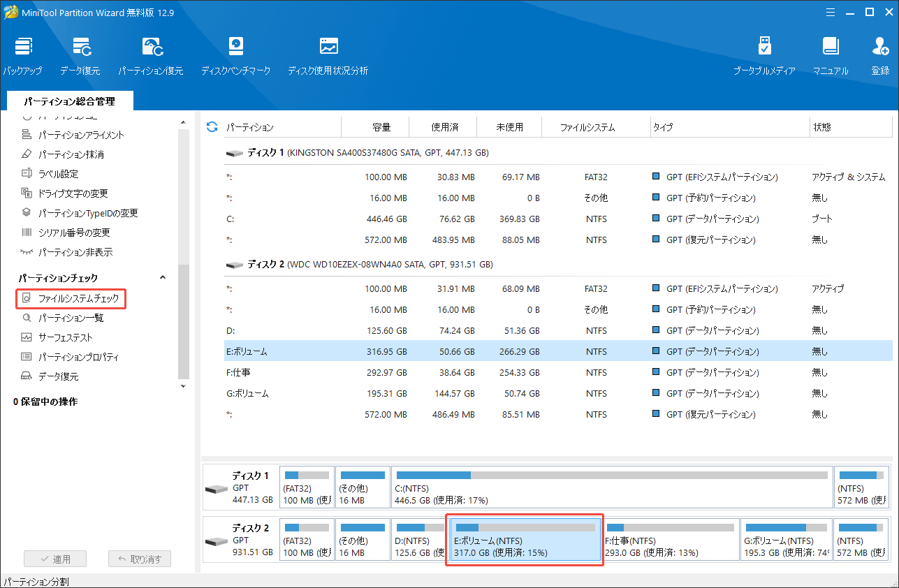Click the 0 保留中の操作 label
The image size is (899, 588).
click(x=45, y=402)
